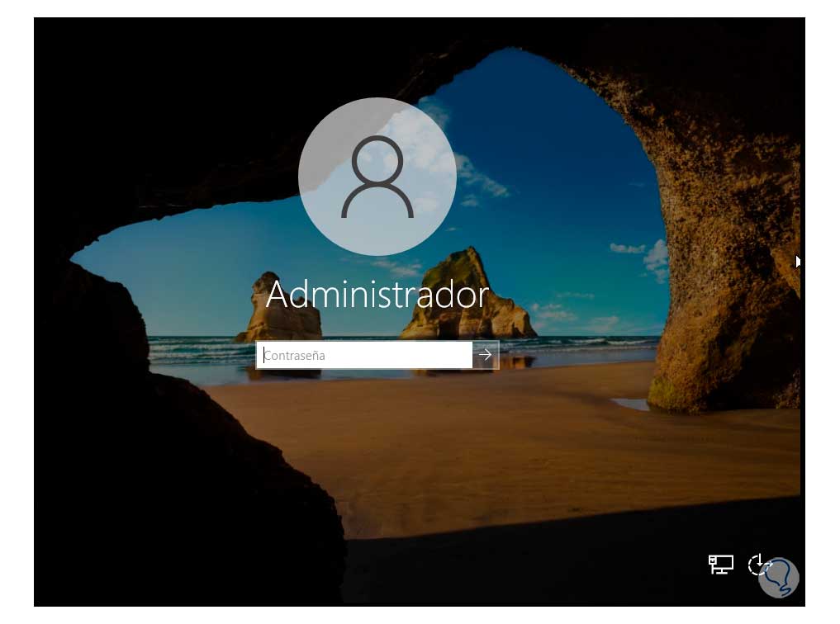Open the network connection icon
840x624 pixels.
point(720,565)
